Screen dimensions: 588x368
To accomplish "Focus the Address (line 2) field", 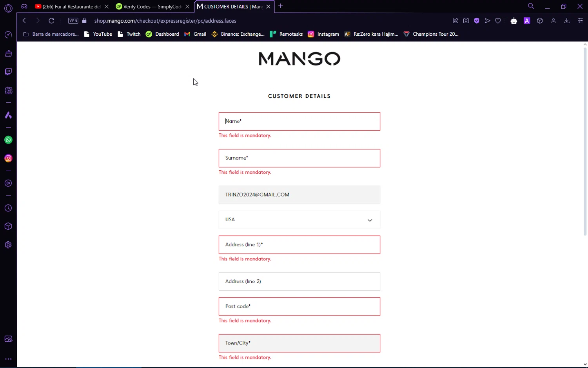I will point(299,282).
